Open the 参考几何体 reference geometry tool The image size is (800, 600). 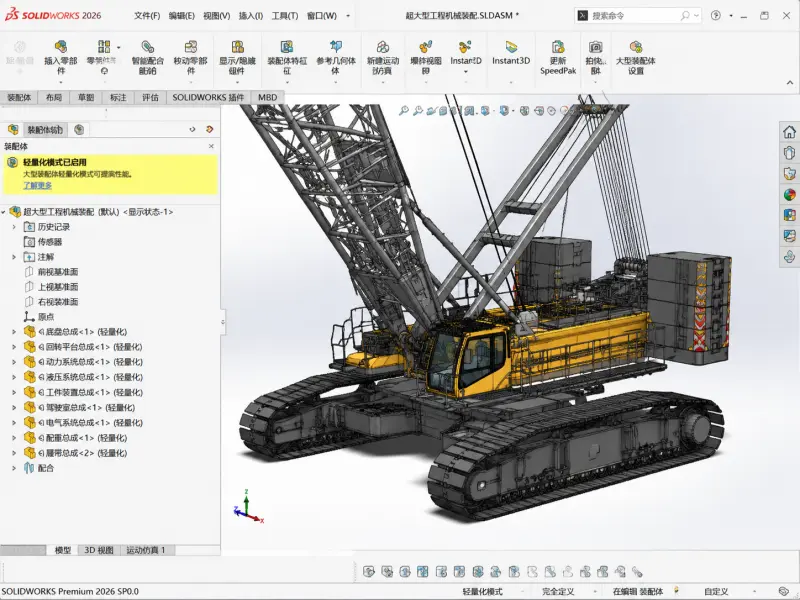(x=336, y=47)
